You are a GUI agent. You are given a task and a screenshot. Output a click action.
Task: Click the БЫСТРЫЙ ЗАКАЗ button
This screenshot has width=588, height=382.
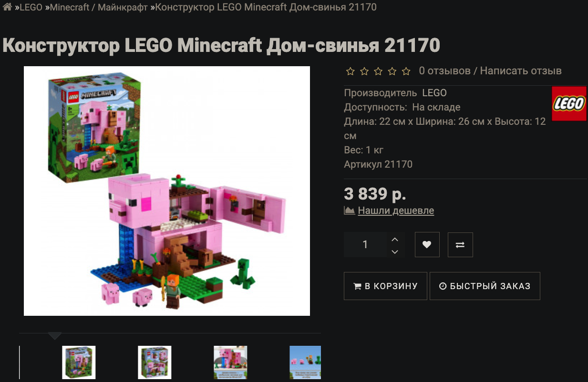(485, 286)
